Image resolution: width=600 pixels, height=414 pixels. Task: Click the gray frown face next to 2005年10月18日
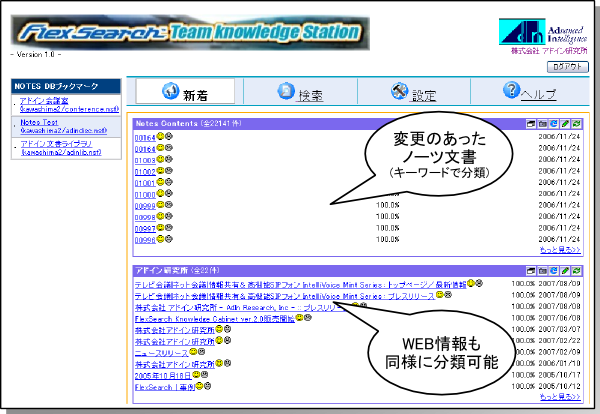[x=204, y=374]
